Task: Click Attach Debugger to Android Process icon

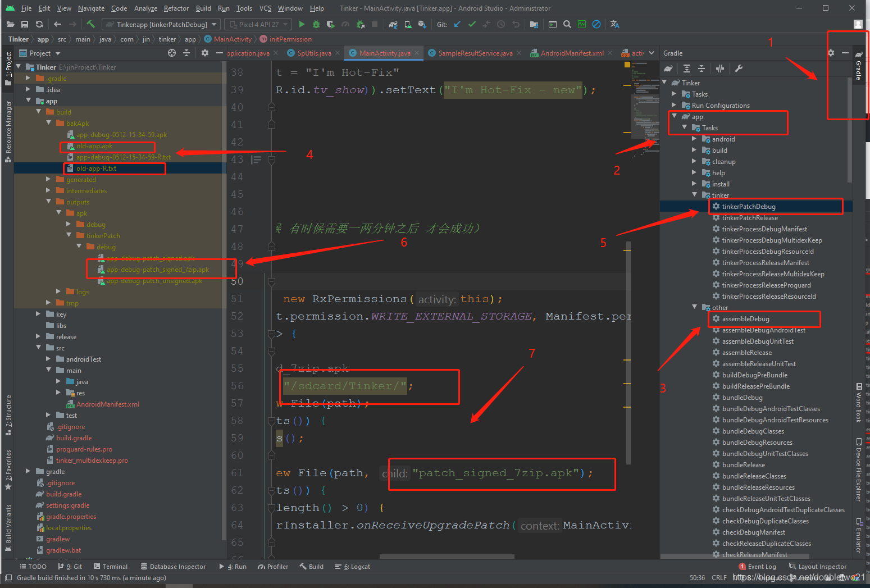Action: click(x=360, y=24)
